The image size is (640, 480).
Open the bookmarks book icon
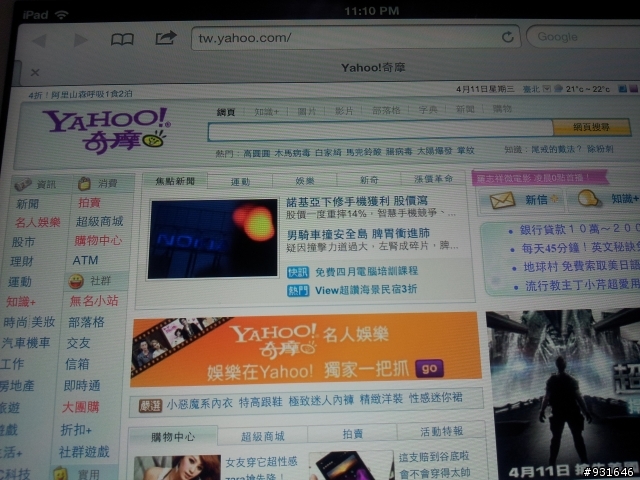tap(122, 39)
